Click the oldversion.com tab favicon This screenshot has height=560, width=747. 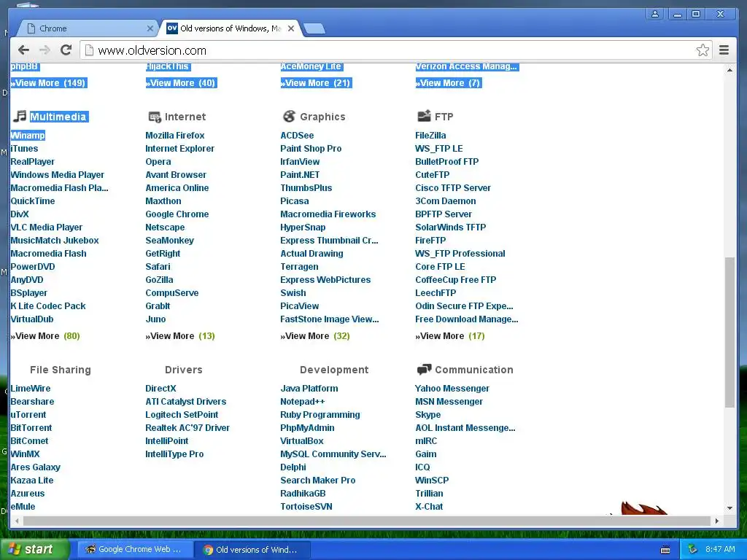(x=172, y=28)
